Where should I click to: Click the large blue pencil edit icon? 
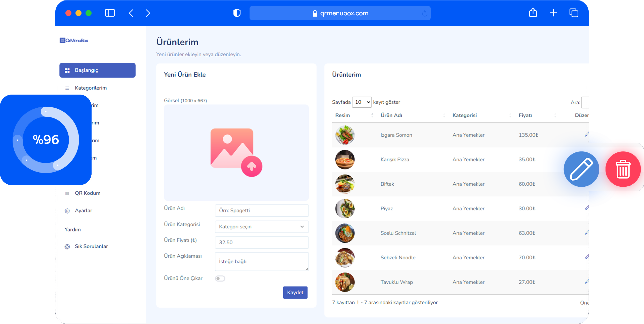point(581,169)
